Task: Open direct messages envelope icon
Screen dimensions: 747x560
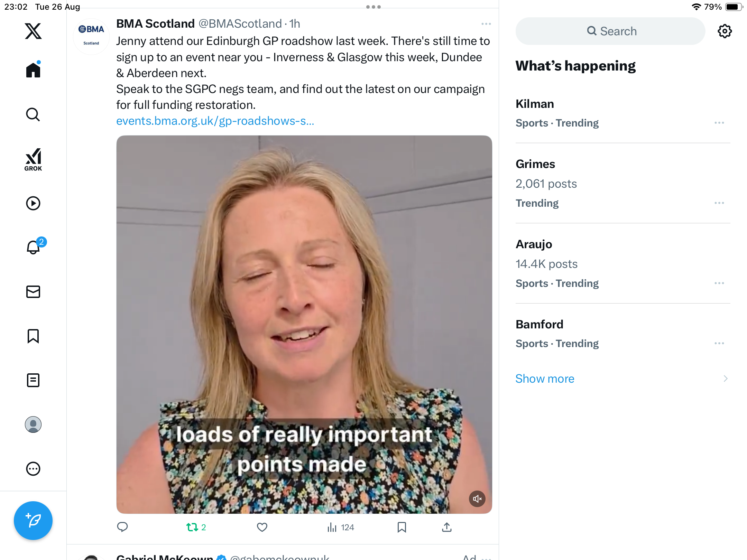Action: pyautogui.click(x=33, y=292)
